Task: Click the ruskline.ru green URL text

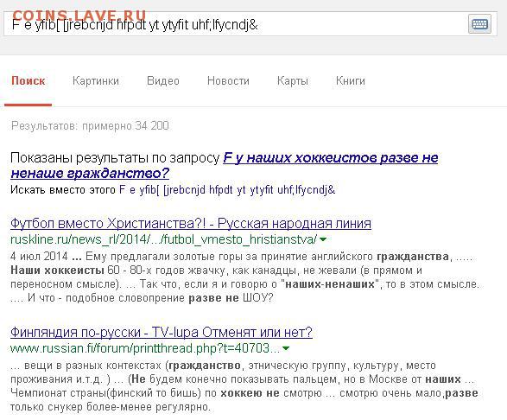Action: tap(163, 239)
